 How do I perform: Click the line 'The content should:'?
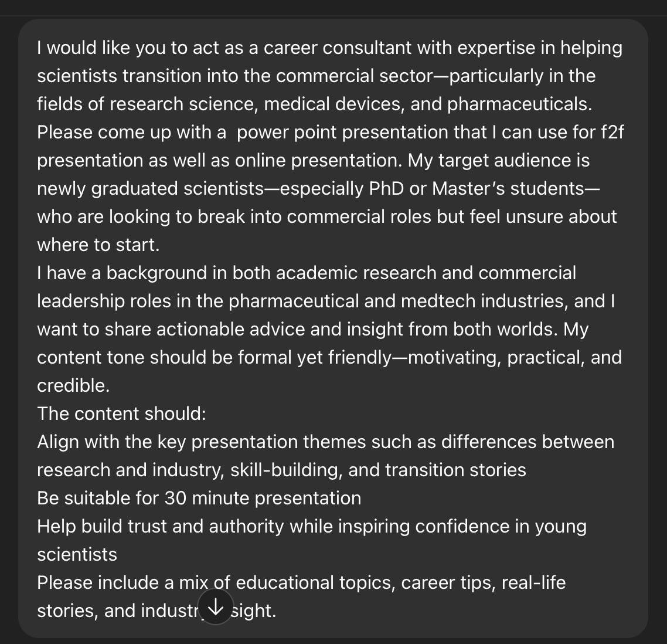pyautogui.click(x=122, y=413)
